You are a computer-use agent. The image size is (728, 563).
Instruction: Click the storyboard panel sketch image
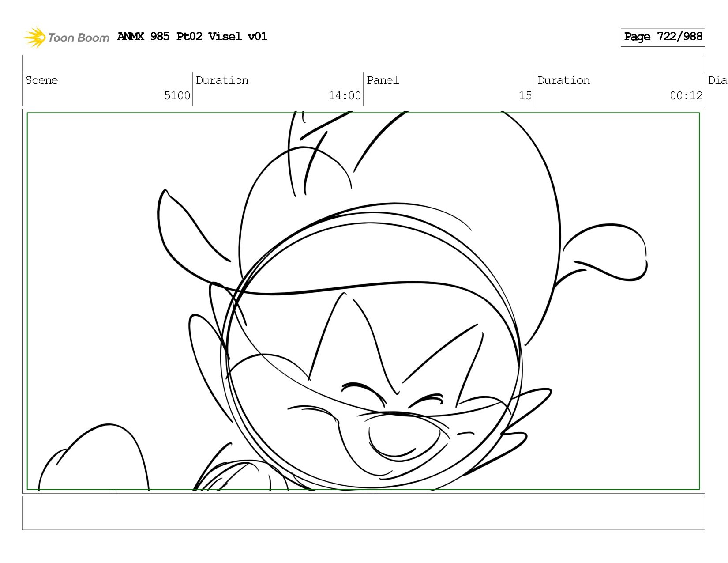pos(363,301)
